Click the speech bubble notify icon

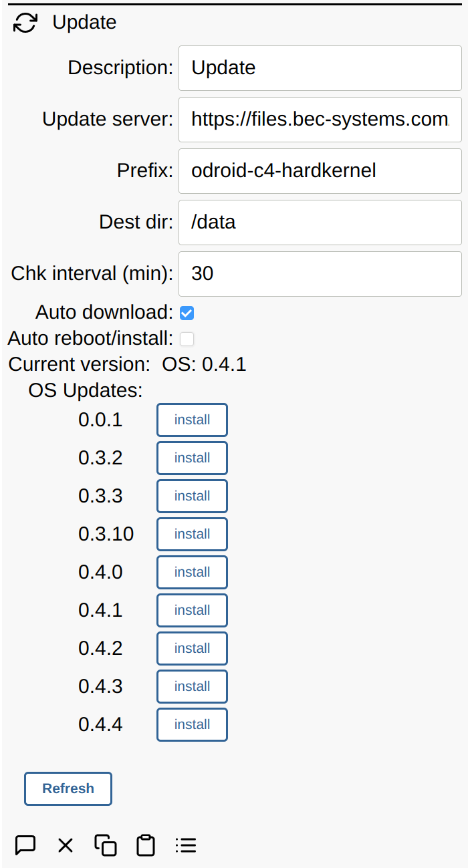click(x=25, y=845)
